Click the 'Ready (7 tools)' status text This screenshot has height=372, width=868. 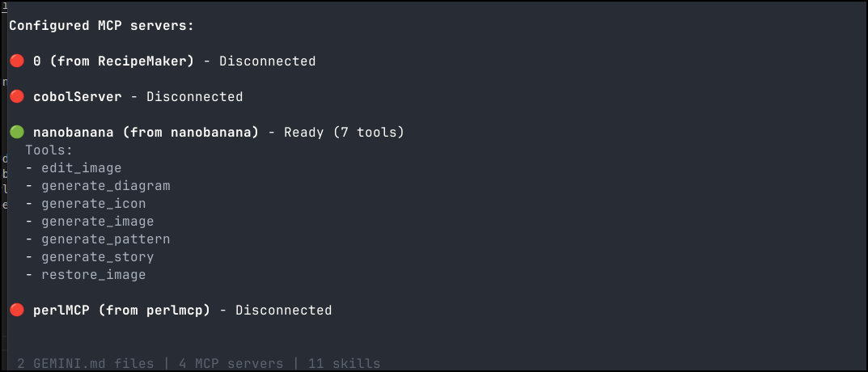tap(344, 133)
